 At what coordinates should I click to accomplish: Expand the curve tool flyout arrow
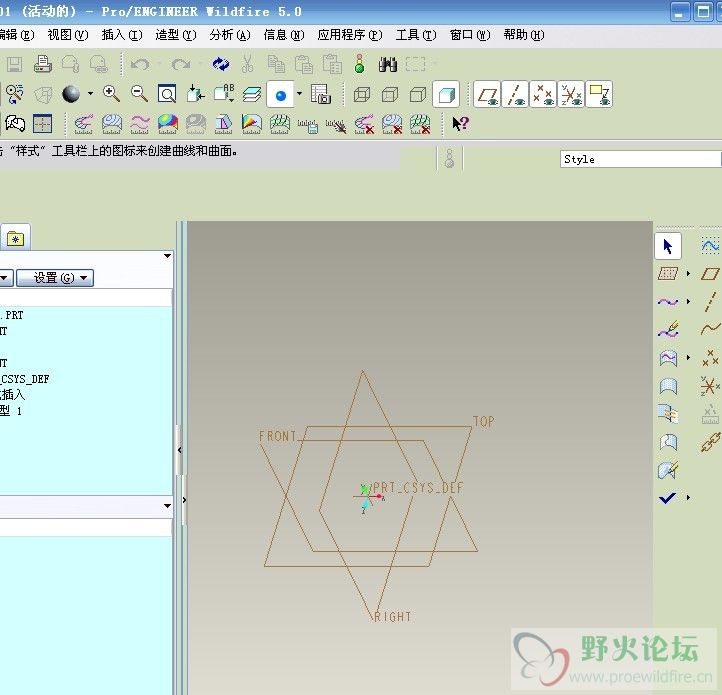coord(688,302)
